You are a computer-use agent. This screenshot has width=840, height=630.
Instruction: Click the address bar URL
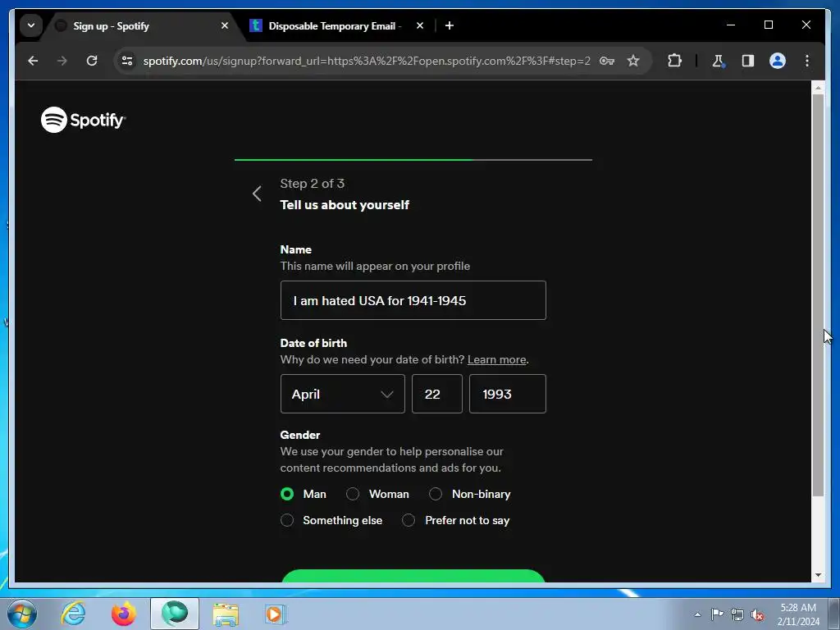tap(367, 61)
